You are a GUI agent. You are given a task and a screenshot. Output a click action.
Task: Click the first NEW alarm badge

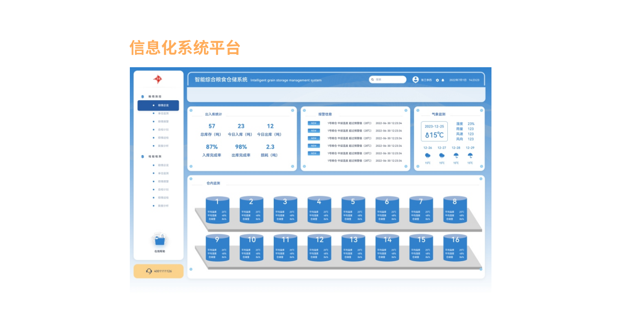[314, 123]
